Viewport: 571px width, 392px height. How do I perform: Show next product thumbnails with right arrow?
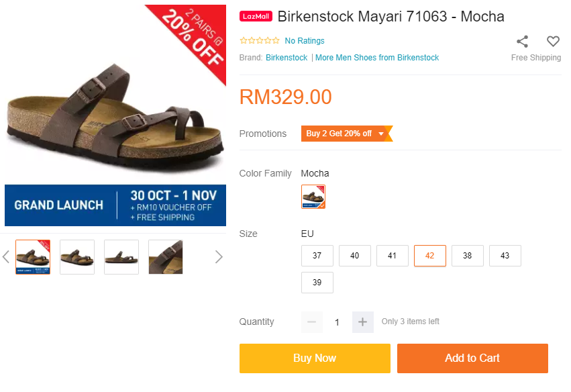click(x=218, y=256)
